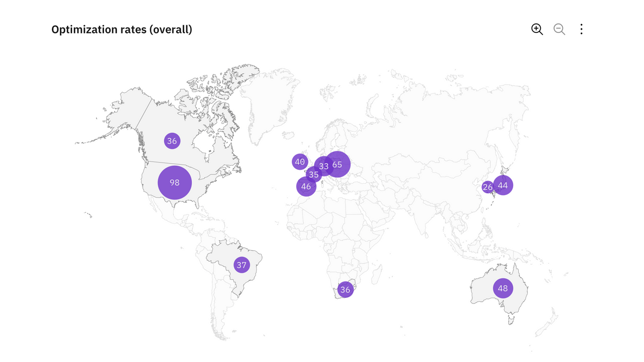Image resolution: width=644 pixels, height=362 pixels.
Task: Click India on the world map
Action: pyautogui.click(x=425, y=212)
